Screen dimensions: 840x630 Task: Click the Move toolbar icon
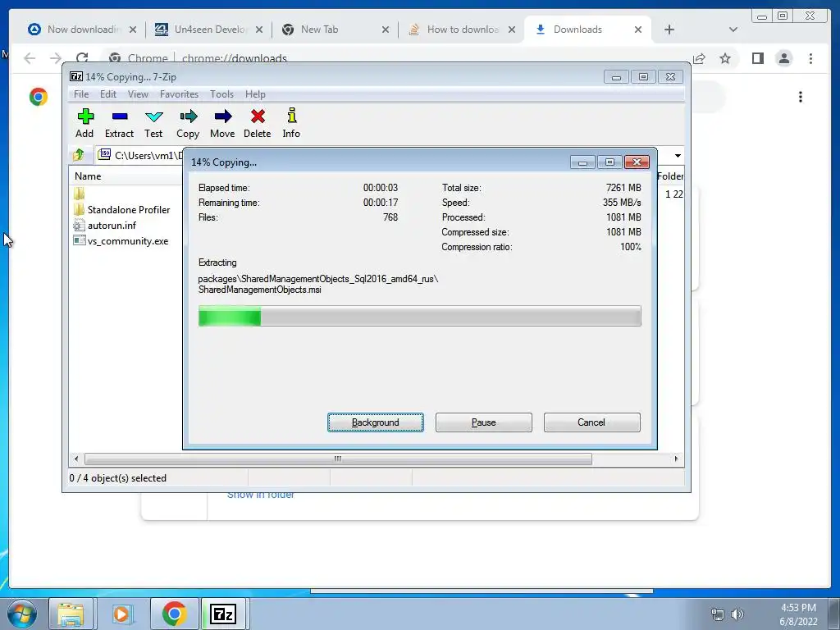(x=222, y=123)
